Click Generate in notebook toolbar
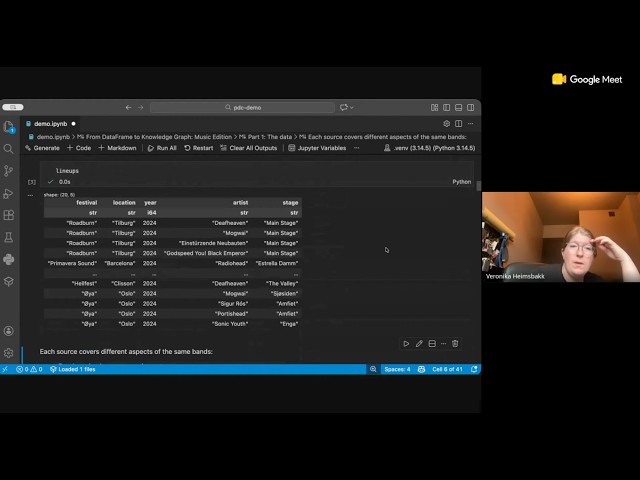 click(x=42, y=148)
